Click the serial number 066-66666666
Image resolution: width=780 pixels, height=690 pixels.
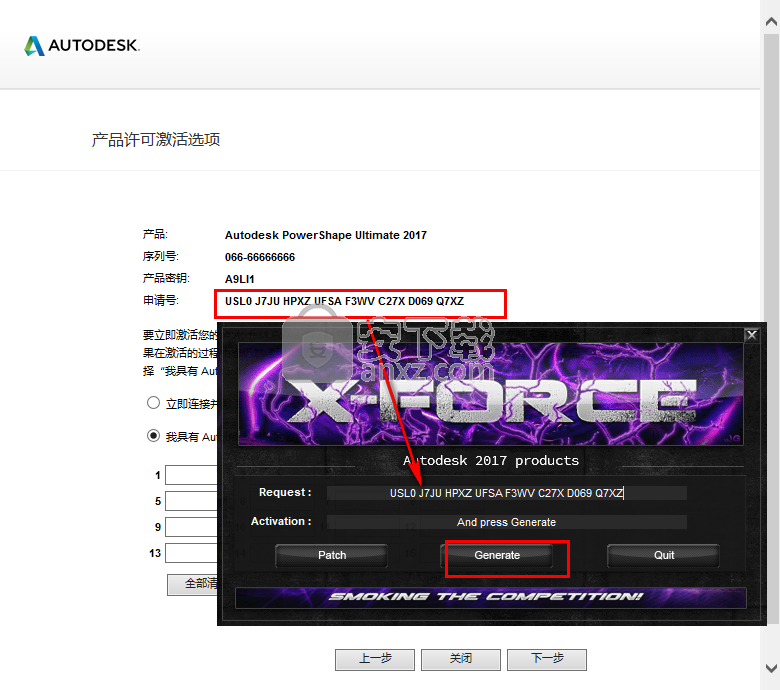(260, 257)
